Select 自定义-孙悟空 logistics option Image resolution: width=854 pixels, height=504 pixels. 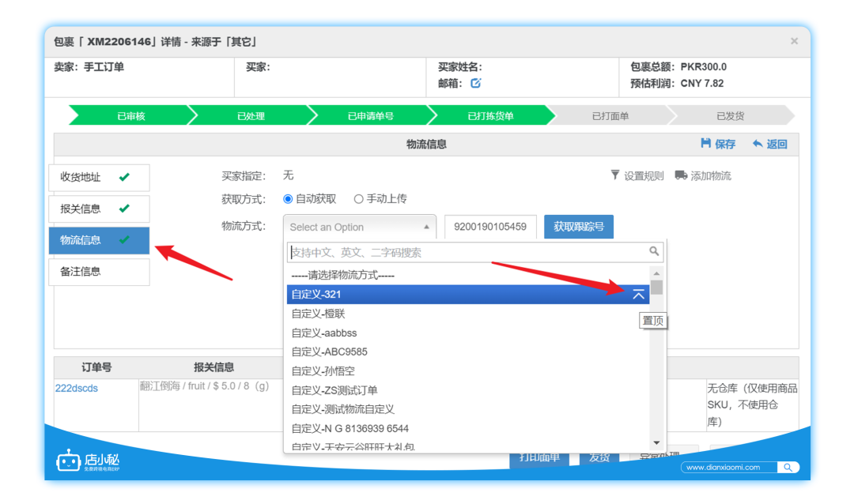[x=323, y=370]
